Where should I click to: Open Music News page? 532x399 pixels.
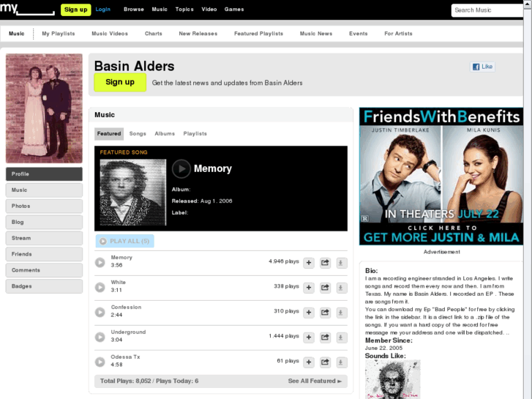[x=316, y=34]
